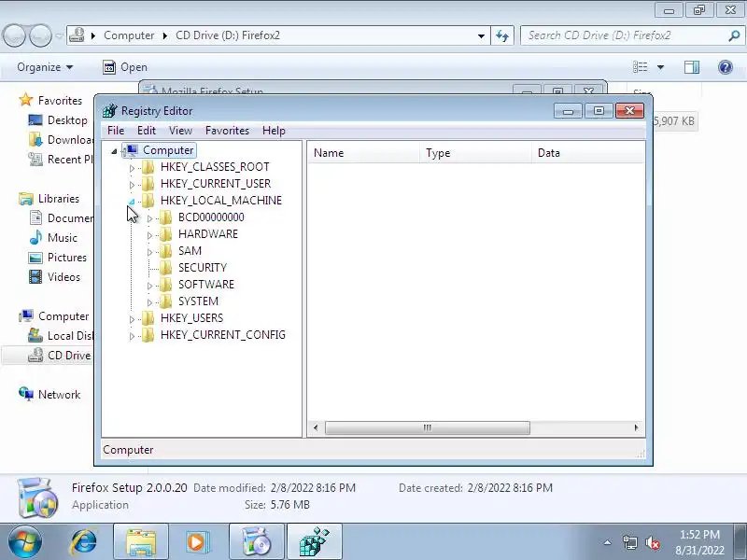Select Desktop in Explorer Favorites

58,120
